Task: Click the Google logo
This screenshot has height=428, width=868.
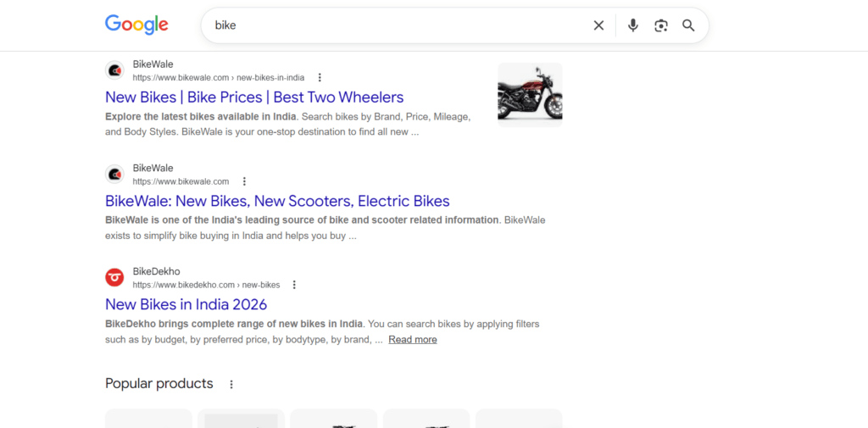Action: point(136,25)
